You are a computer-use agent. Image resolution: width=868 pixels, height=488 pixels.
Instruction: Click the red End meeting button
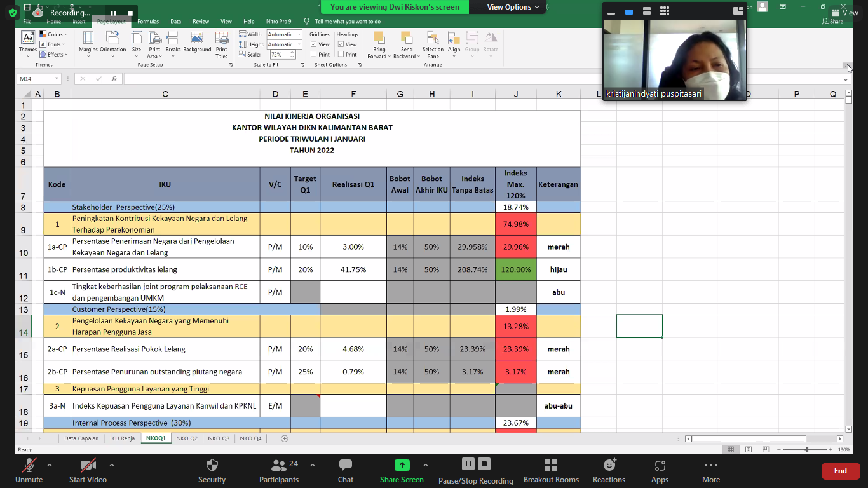tap(840, 471)
